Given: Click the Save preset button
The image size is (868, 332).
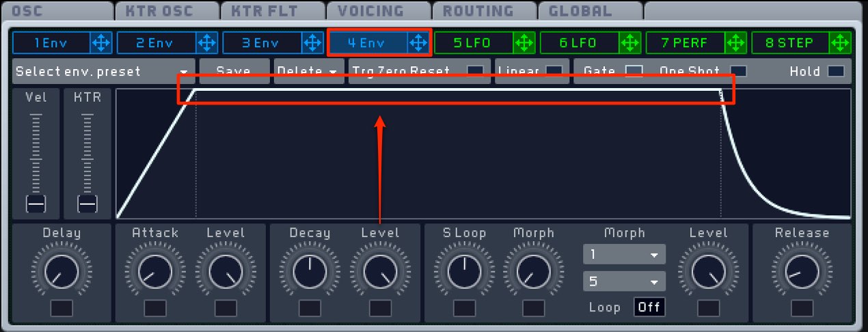Looking at the screenshot, I should [234, 71].
